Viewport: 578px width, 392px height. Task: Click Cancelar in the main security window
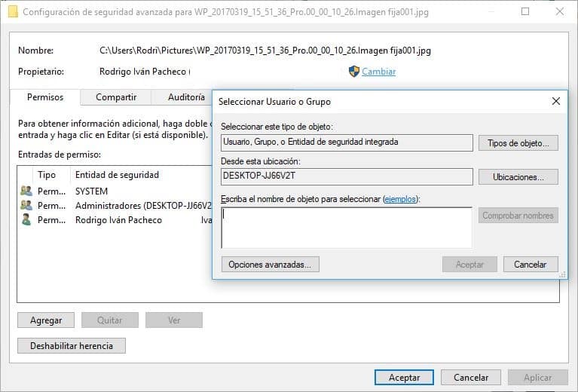471,377
